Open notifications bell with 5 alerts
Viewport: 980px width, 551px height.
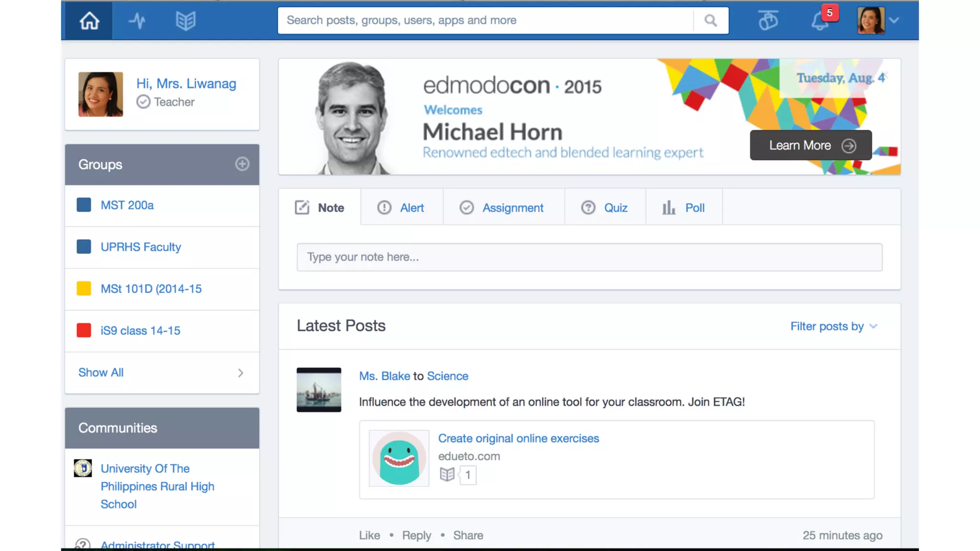pyautogui.click(x=820, y=21)
